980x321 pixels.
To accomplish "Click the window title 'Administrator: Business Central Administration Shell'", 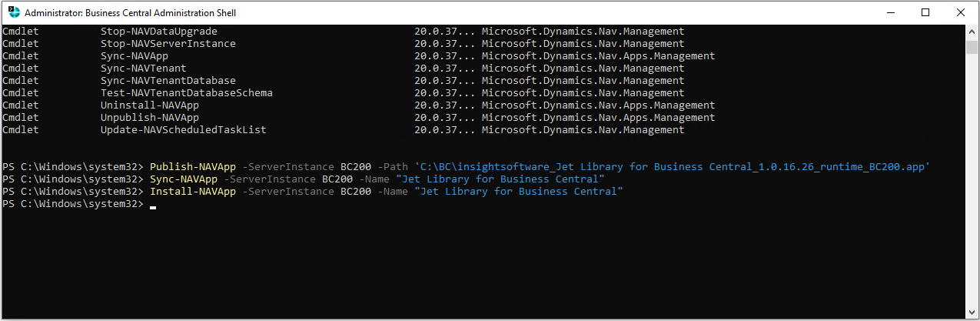I will 130,13.
